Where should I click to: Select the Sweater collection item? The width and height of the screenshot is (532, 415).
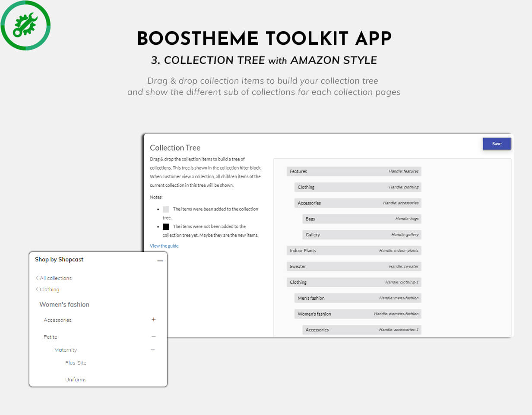pos(354,266)
